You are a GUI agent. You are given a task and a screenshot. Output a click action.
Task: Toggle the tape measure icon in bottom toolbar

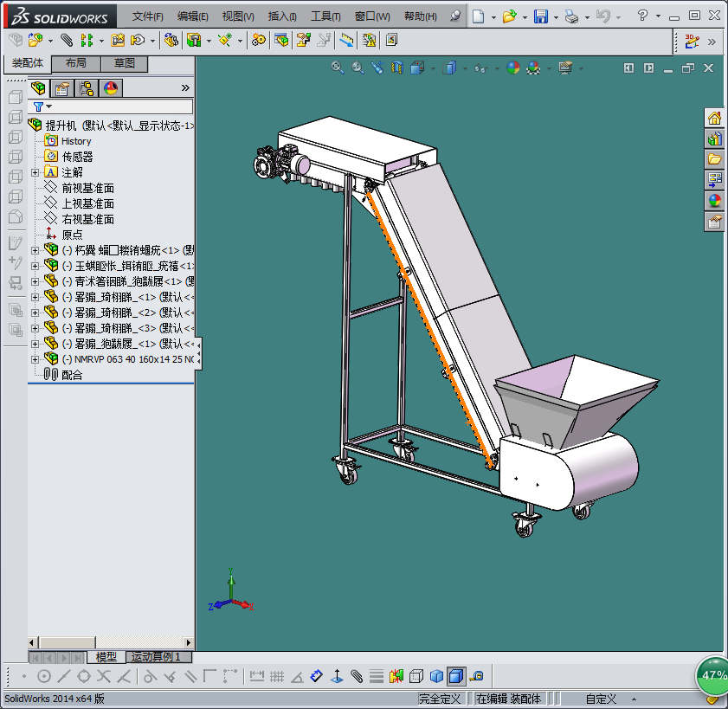(476, 676)
